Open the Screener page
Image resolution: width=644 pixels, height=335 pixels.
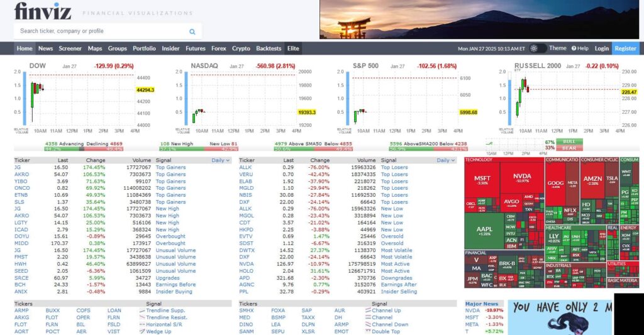pyautogui.click(x=70, y=48)
